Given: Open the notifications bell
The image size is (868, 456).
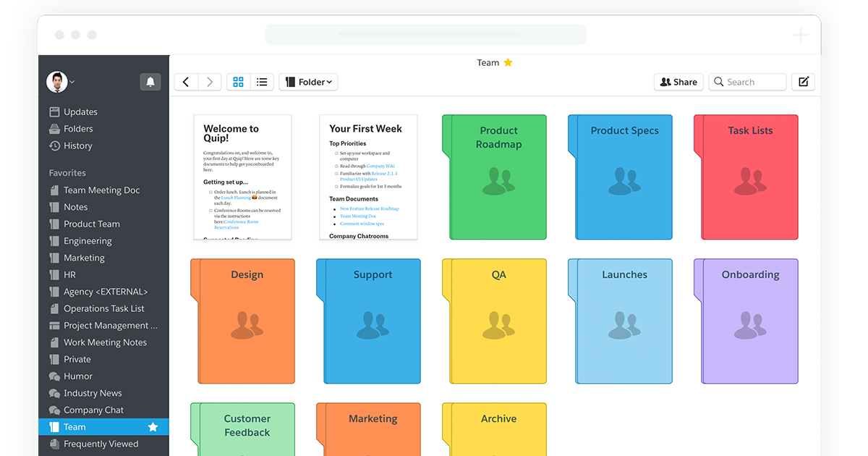Looking at the screenshot, I should (150, 82).
